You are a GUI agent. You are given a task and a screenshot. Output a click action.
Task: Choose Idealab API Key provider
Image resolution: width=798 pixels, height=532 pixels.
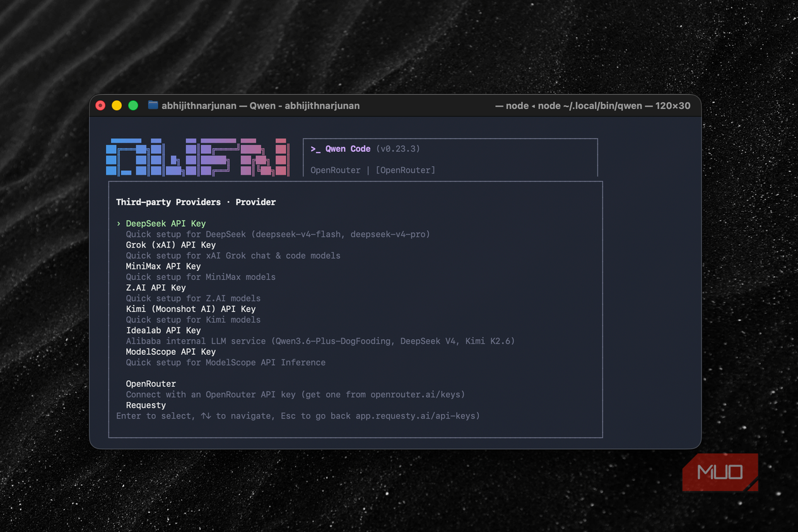coord(163,330)
